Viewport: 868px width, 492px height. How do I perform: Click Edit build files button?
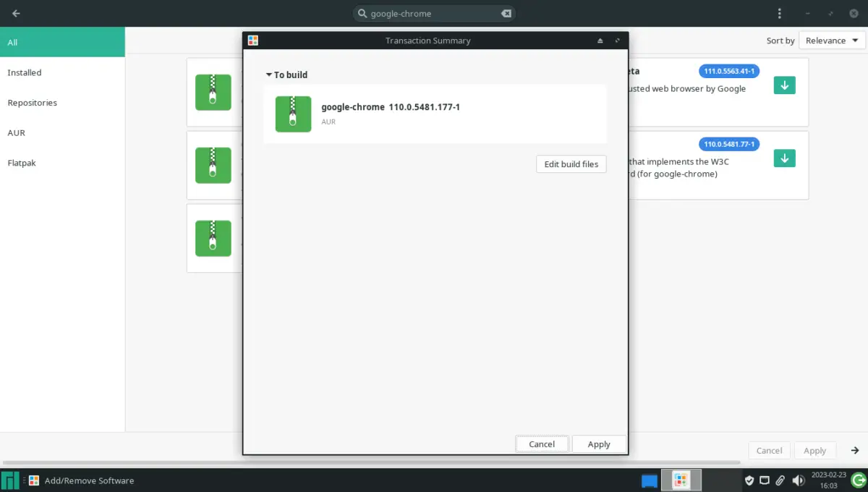coord(571,164)
